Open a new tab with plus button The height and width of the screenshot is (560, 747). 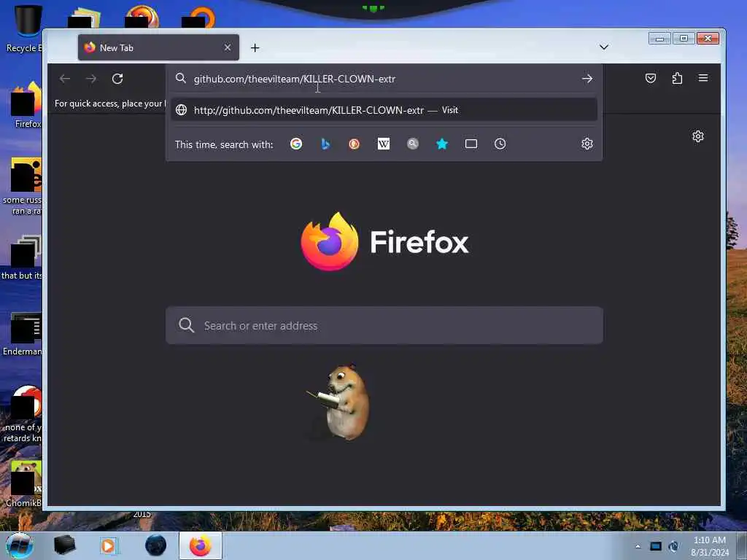tap(255, 48)
